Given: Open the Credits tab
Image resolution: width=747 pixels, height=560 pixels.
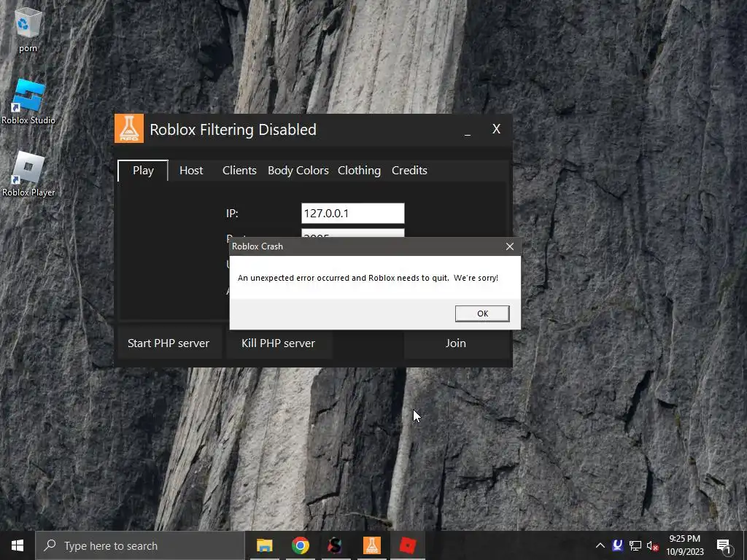Looking at the screenshot, I should (409, 171).
